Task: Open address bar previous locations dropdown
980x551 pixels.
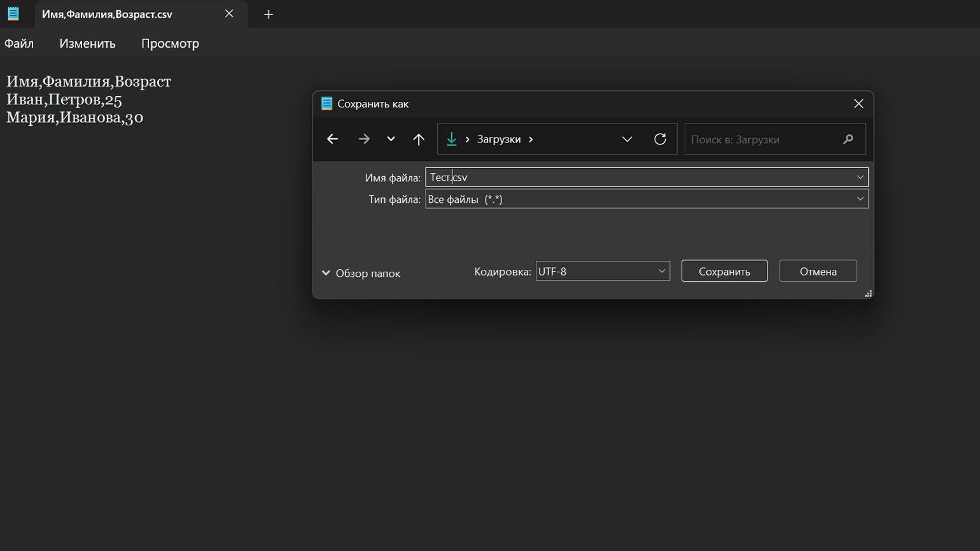Action: [627, 139]
